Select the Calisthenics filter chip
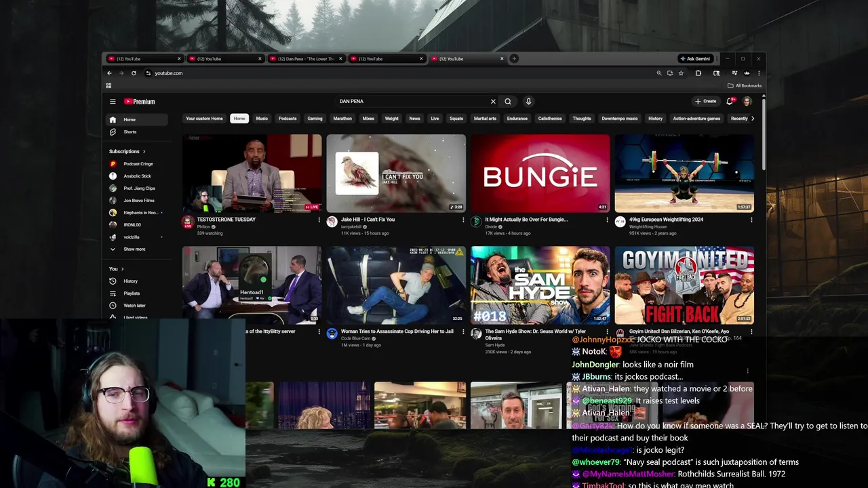This screenshot has height=488, width=868. click(550, 119)
